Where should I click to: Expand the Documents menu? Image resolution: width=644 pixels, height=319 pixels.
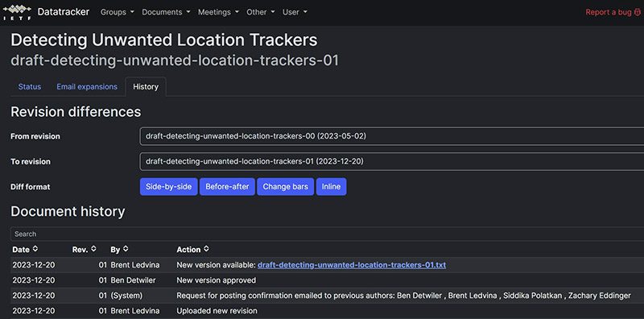(x=166, y=12)
